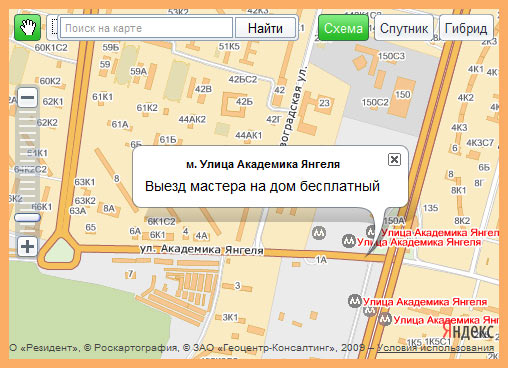508x368 pixels.
Task: Click the street label 'ул. Академика Янгеля'
Action: (x=202, y=249)
